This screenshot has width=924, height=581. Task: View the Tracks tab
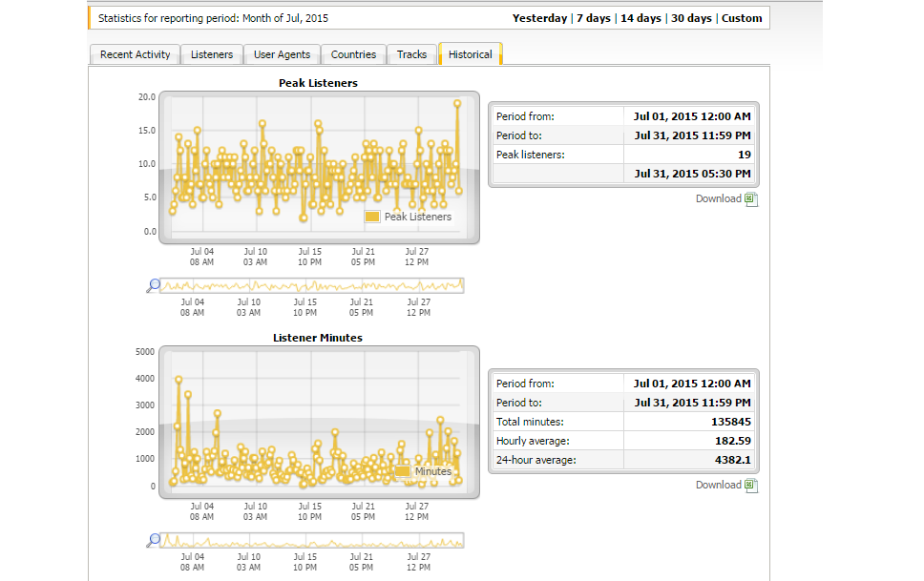411,54
